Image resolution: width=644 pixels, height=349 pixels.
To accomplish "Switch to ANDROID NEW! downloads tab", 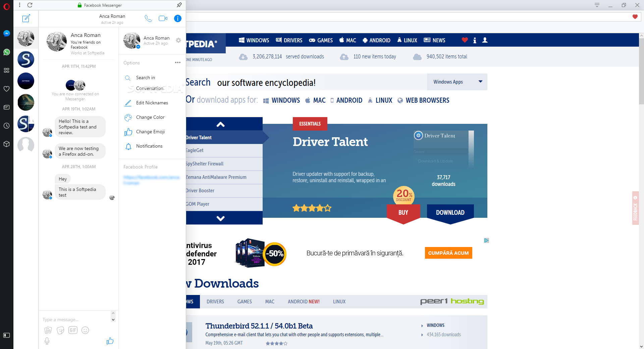I will tap(304, 302).
